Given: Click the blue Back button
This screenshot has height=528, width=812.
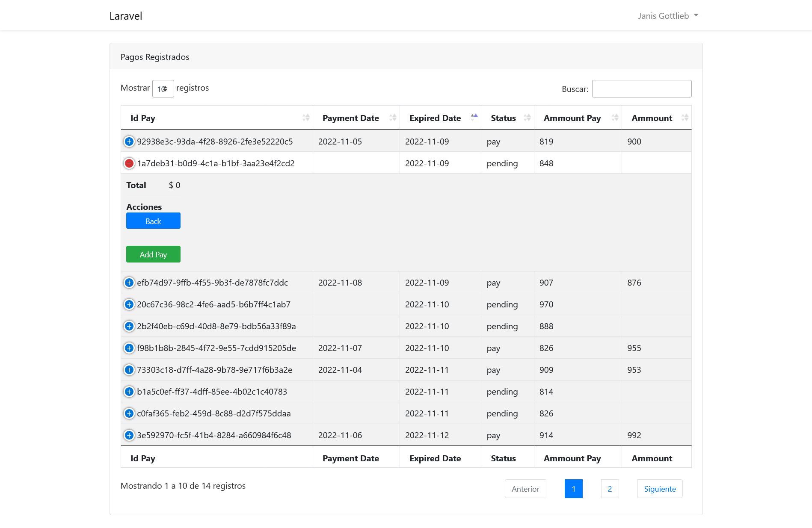Looking at the screenshot, I should (x=153, y=221).
